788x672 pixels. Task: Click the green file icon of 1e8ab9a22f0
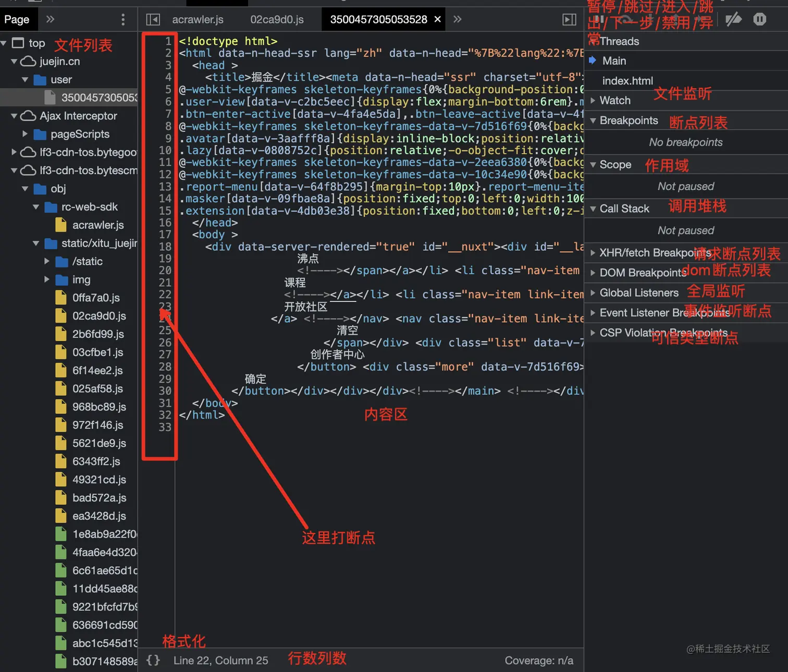pos(61,534)
